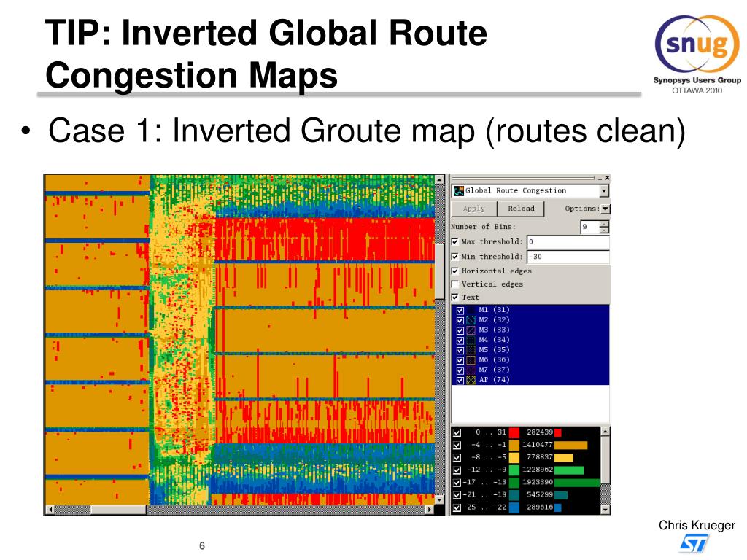Click the M4 (34) layer pattern swatch
747x560 pixels.
click(x=471, y=340)
